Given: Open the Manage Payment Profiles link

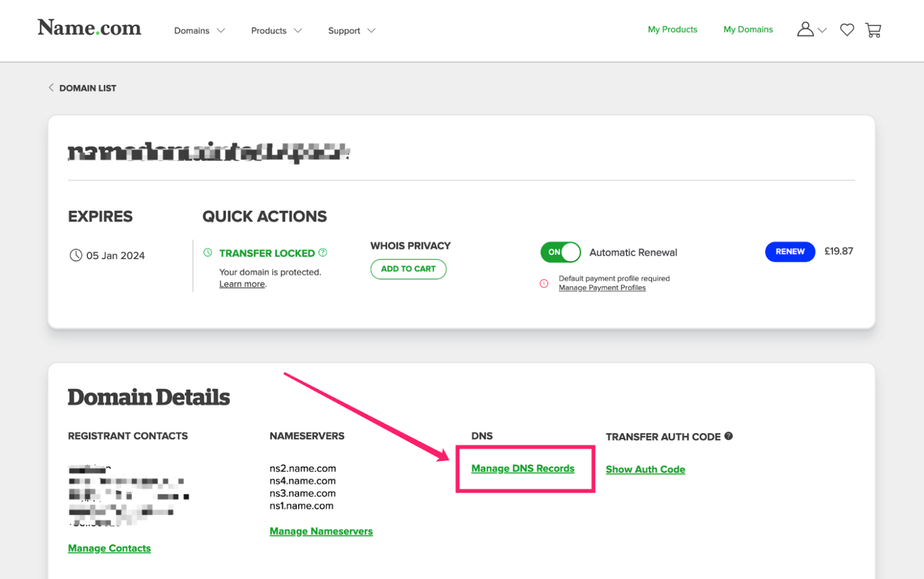Looking at the screenshot, I should (x=602, y=288).
